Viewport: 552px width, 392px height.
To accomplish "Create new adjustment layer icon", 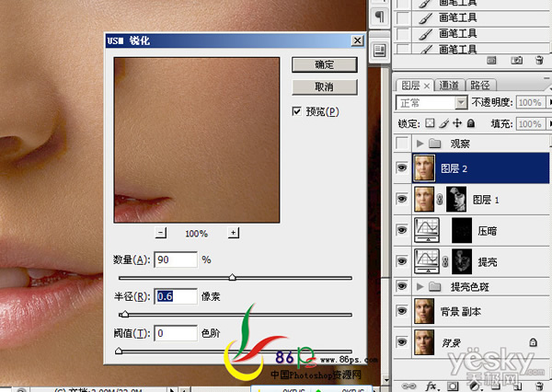I will (475, 386).
